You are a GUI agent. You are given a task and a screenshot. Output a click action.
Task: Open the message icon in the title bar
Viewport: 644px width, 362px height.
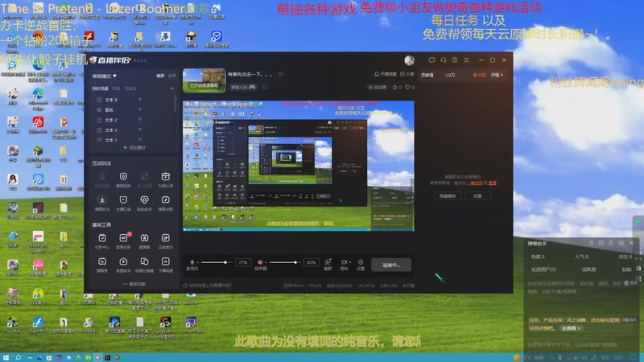click(x=431, y=60)
